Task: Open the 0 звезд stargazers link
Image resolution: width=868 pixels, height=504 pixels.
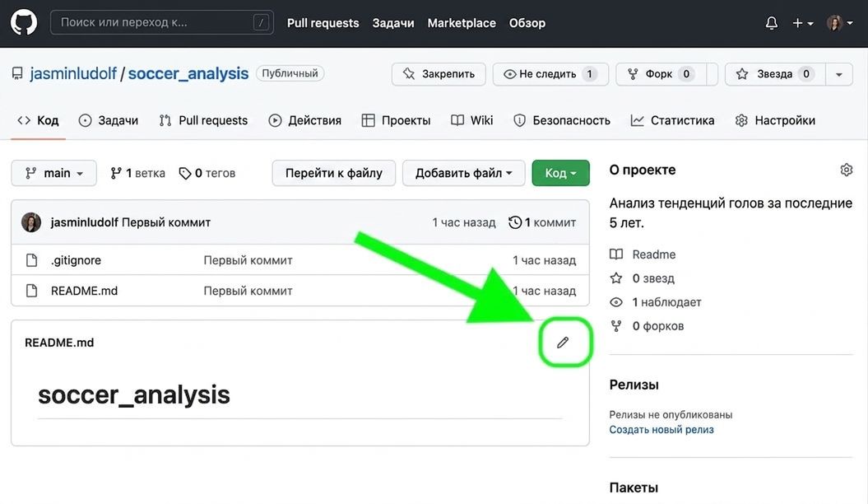Action: [642, 278]
